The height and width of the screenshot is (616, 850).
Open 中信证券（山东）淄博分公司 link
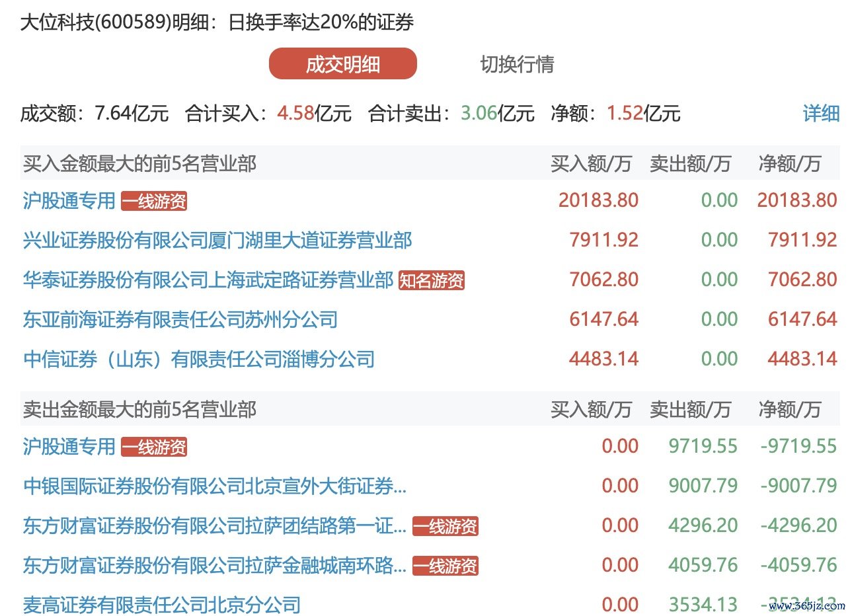[x=199, y=360]
